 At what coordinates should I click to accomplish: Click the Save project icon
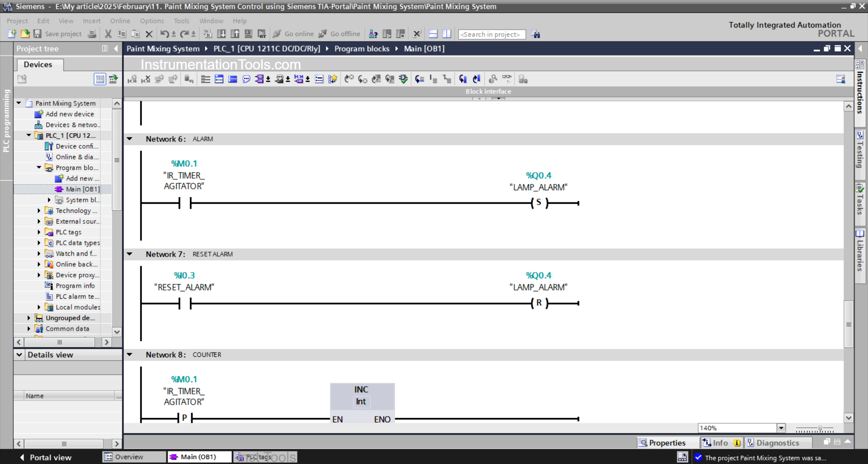38,34
